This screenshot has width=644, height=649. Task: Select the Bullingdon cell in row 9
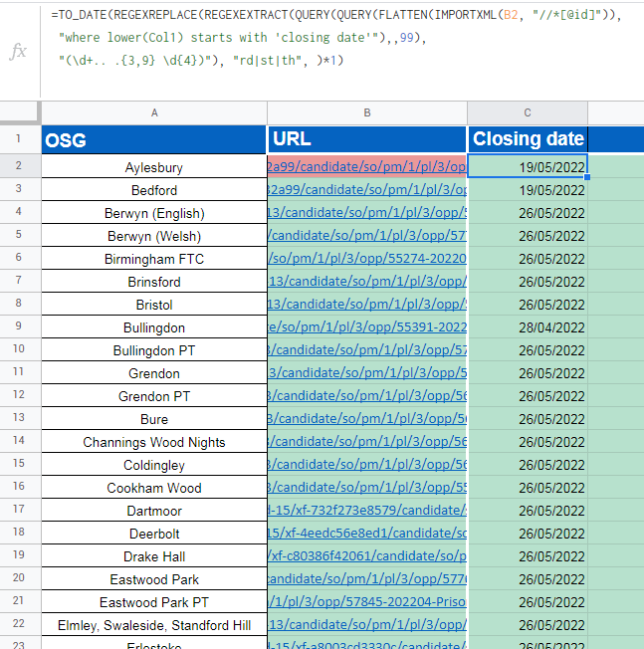[154, 327]
